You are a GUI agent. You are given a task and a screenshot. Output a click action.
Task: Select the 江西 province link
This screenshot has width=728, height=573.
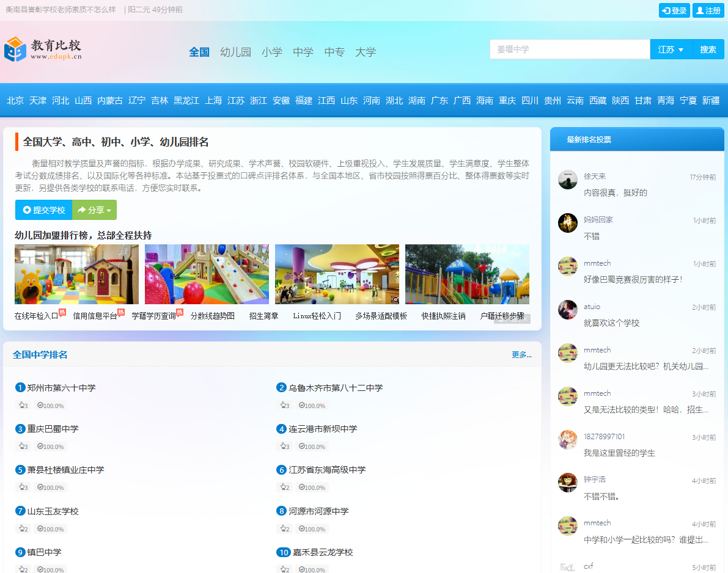click(x=326, y=100)
